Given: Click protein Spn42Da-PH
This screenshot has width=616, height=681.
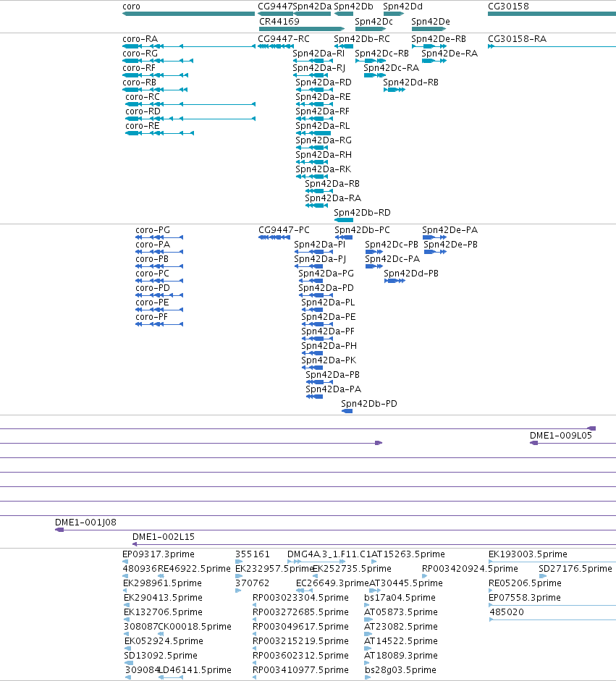Looking at the screenshot, I should click(x=313, y=353).
